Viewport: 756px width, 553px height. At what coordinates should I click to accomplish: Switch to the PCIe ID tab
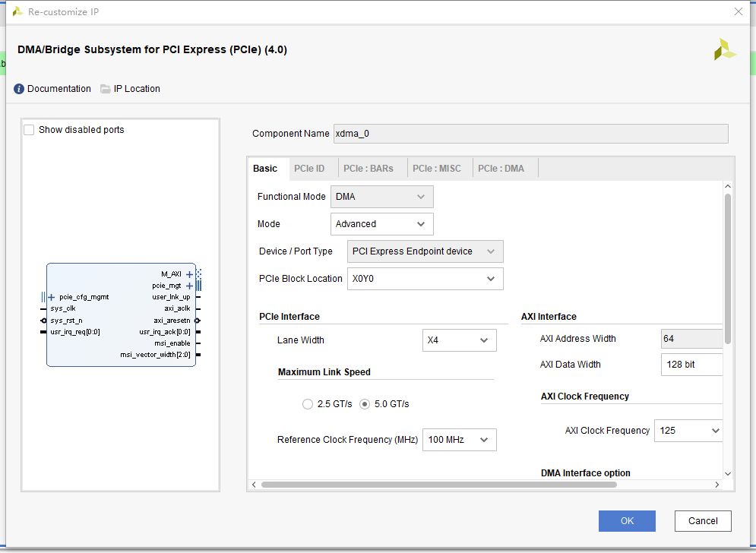coord(309,169)
